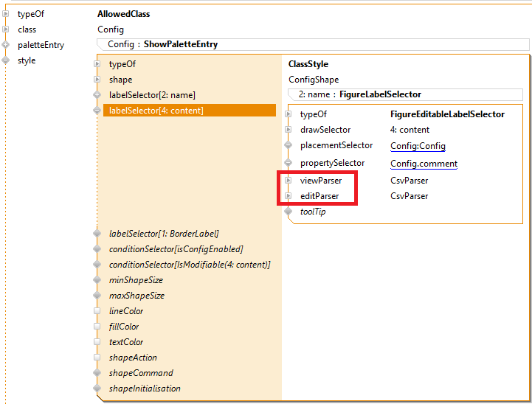Click the 2: name FigureLabelSelector header
The image size is (532, 404).
(360, 94)
